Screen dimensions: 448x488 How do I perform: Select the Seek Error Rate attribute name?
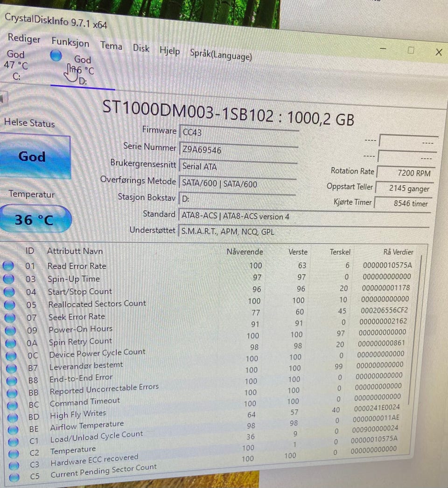coord(77,317)
